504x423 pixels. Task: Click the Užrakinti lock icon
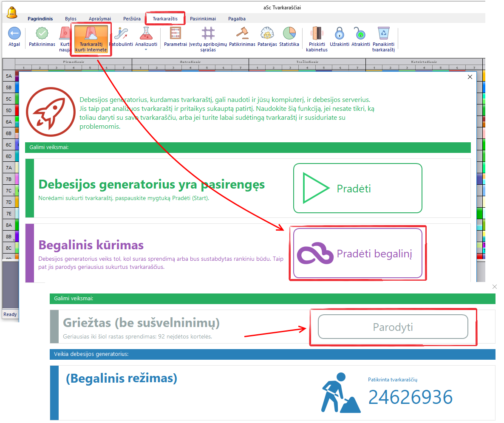[x=339, y=34]
